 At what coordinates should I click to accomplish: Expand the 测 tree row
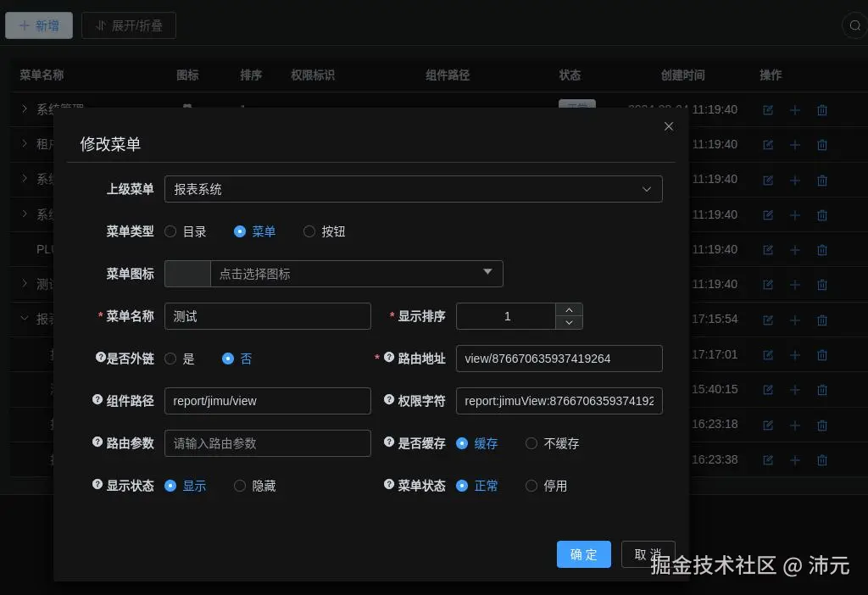coord(25,283)
